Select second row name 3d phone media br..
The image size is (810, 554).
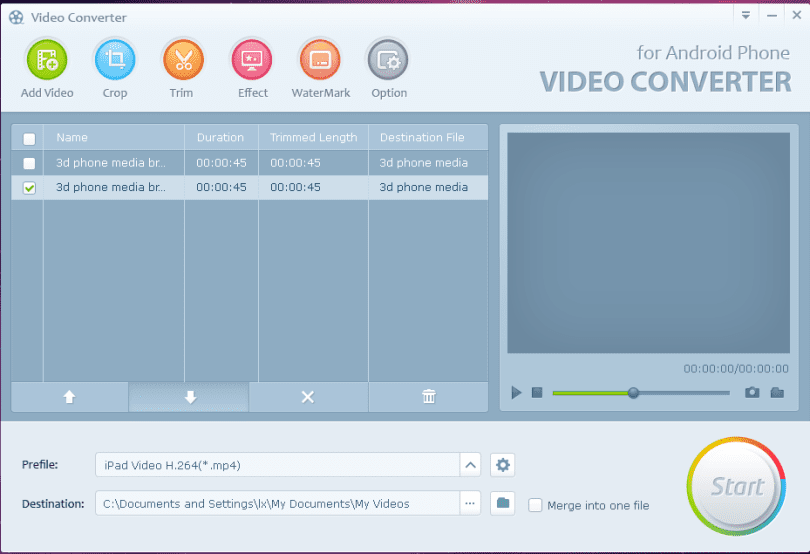(111, 187)
